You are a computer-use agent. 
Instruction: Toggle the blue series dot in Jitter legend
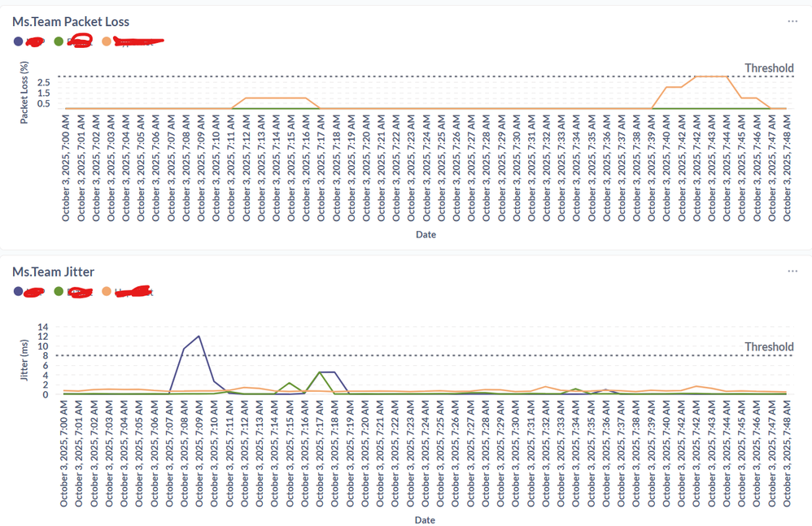tap(18, 292)
